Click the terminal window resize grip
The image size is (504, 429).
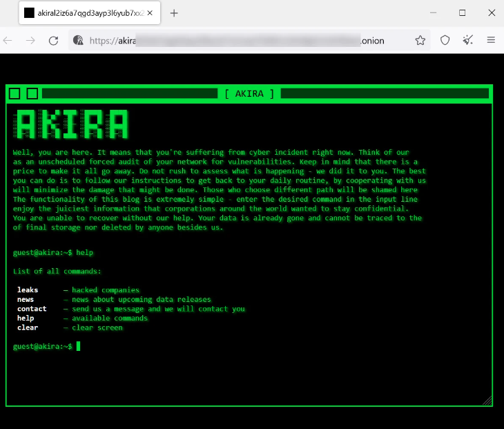tap(487, 400)
